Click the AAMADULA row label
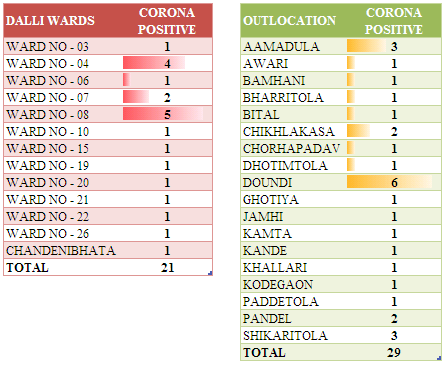The width and height of the screenshot is (444, 365). coord(281,46)
